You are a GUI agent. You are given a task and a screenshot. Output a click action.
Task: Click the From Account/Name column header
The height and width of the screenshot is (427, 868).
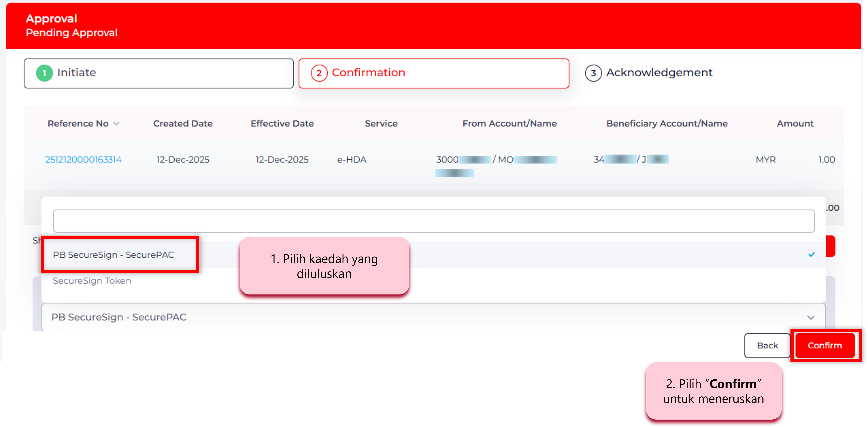click(x=510, y=124)
